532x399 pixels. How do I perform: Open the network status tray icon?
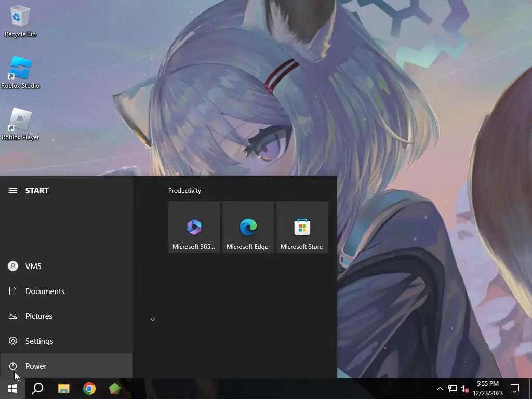tap(453, 389)
